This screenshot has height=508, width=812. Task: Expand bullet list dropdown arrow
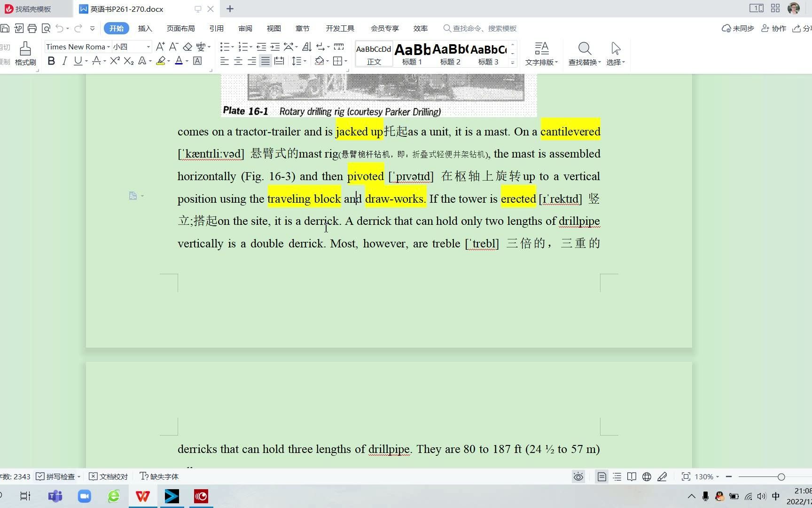pos(233,47)
